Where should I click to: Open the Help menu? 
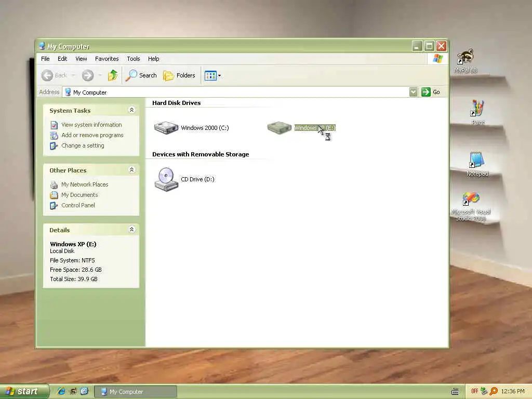pos(153,59)
